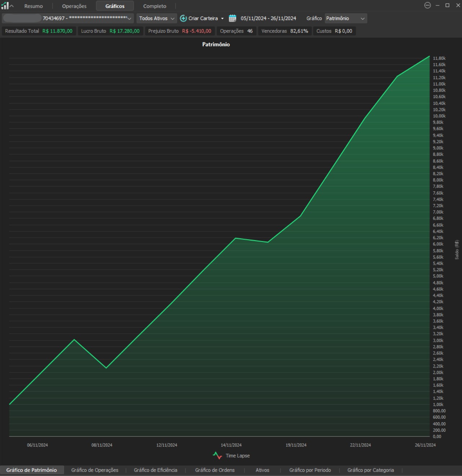Open the Completo tab
Viewport: 462px width, 476px height.
tap(155, 6)
